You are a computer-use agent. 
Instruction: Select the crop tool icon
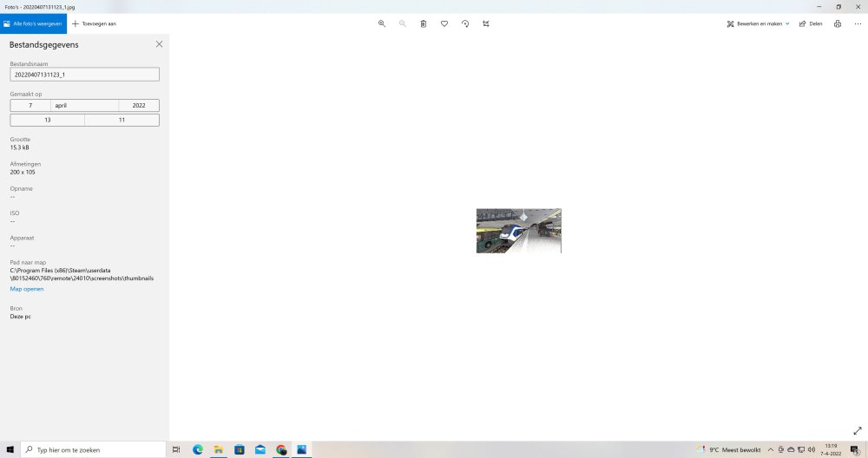[x=486, y=23]
